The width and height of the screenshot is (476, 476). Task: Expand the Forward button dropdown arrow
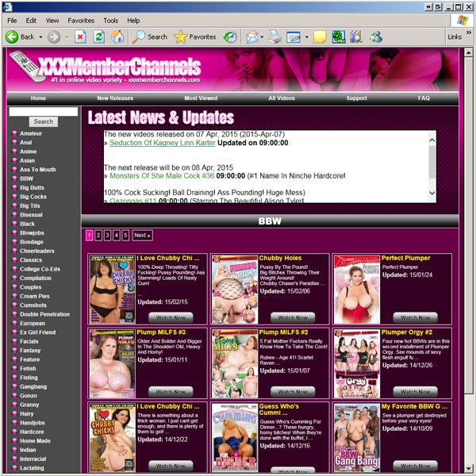pos(66,37)
